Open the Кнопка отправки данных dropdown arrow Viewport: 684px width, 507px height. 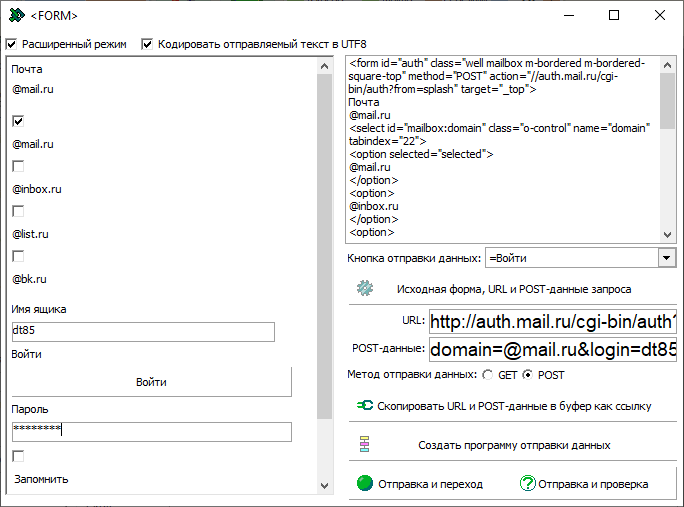(667, 258)
